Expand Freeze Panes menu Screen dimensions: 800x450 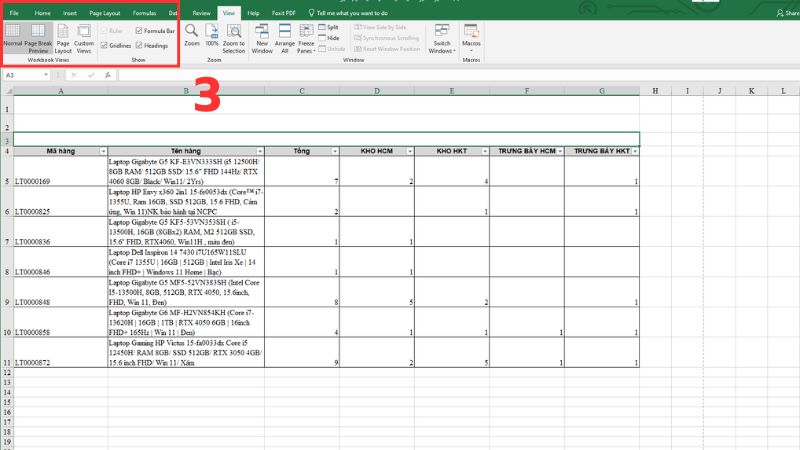tap(306, 47)
